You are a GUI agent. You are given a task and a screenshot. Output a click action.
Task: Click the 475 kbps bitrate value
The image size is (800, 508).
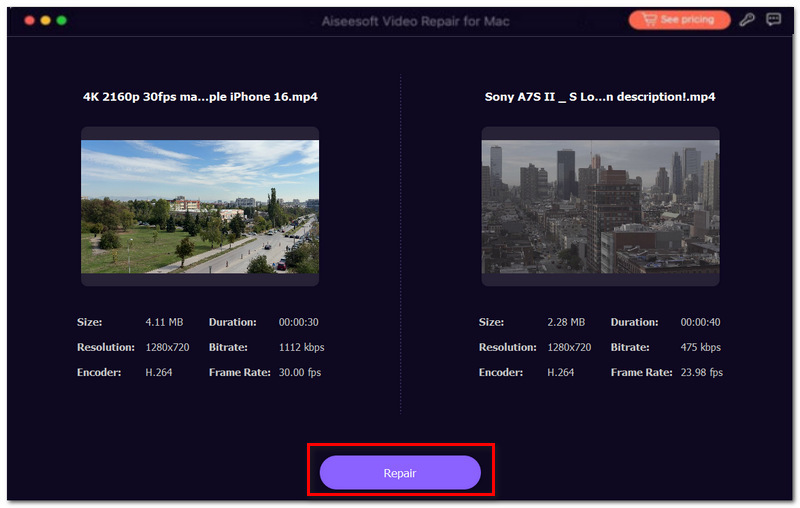tap(701, 347)
